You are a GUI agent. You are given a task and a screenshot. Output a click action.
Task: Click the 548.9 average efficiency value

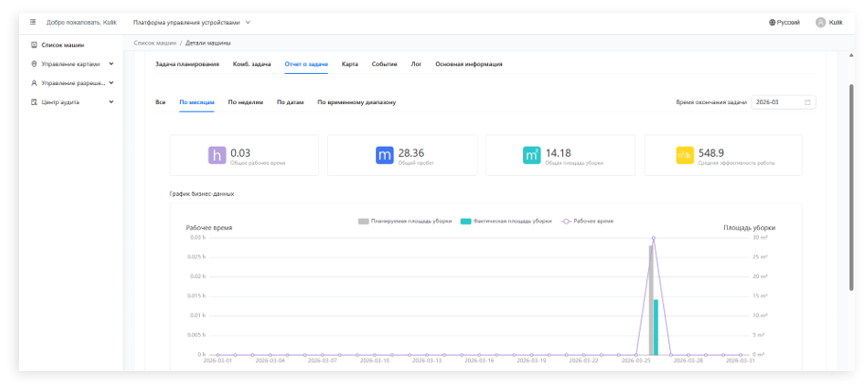[712, 152]
